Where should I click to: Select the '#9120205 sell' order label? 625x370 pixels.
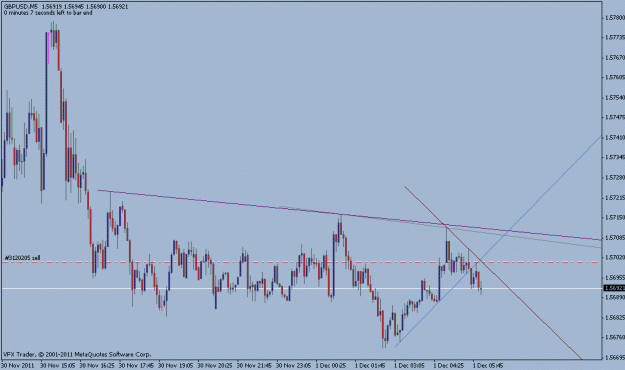tap(22, 258)
